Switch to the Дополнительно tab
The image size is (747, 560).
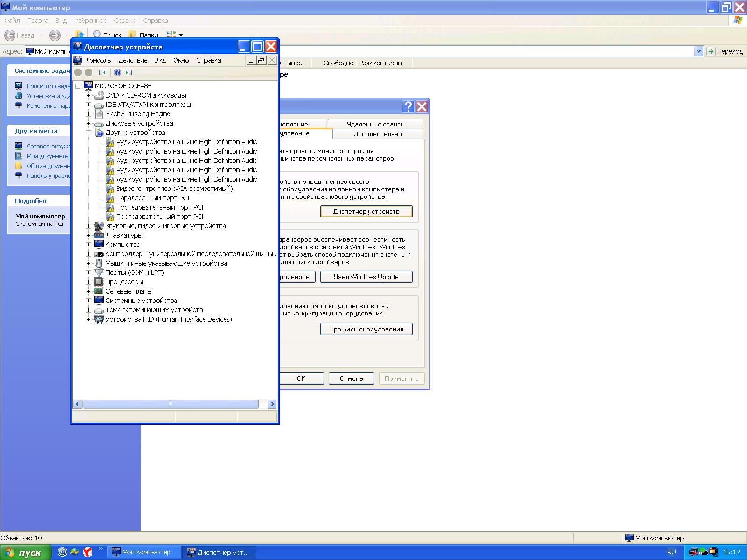pyautogui.click(x=378, y=134)
